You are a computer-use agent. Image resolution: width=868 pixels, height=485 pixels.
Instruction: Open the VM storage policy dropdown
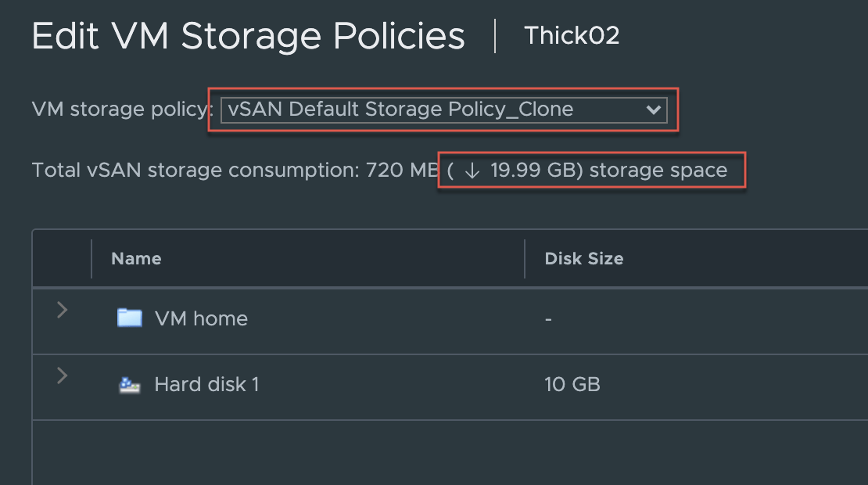[443, 110]
